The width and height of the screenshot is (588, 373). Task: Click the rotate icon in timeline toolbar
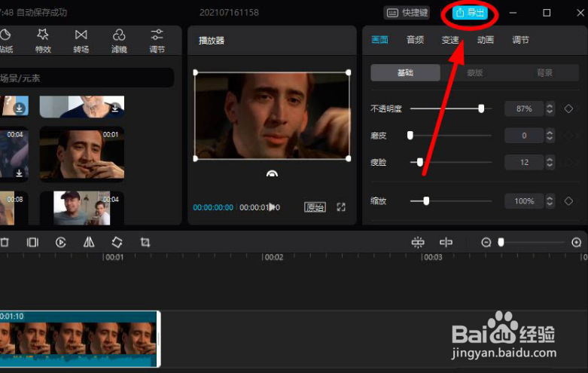pyautogui.click(x=117, y=243)
